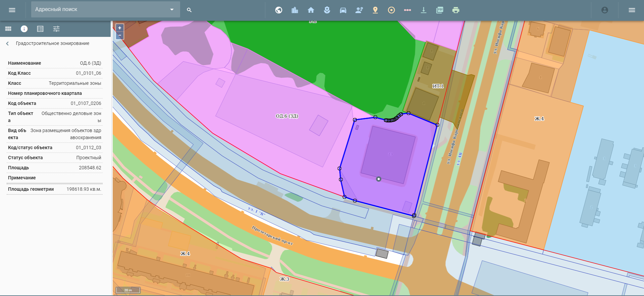Click the home building icon
Screen dimensions: 644x296
(x=311, y=10)
